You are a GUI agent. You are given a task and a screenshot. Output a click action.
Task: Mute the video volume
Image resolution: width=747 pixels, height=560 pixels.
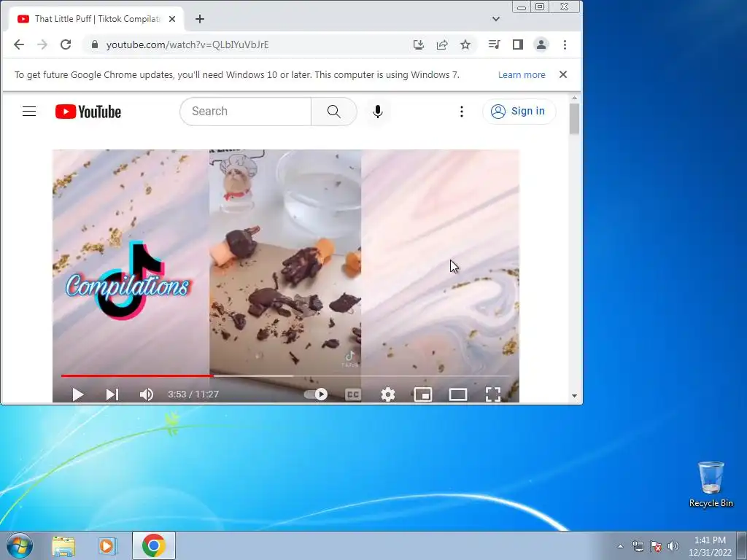pyautogui.click(x=146, y=394)
